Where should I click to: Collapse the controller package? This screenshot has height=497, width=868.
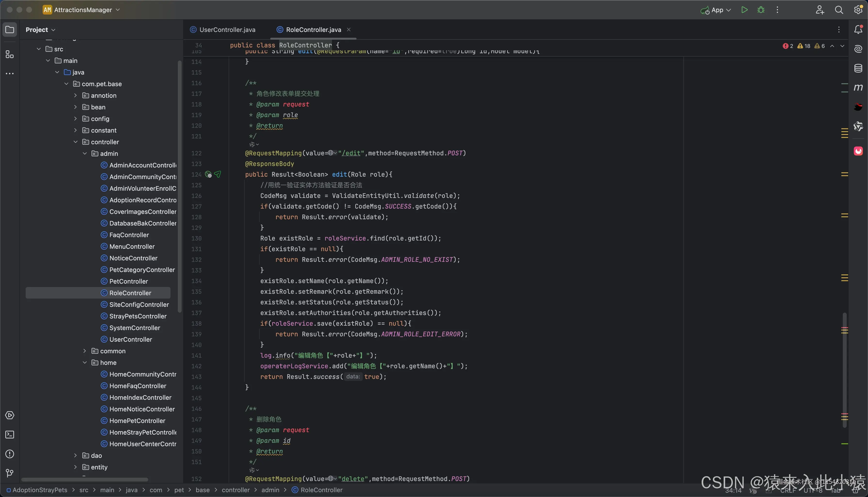tap(76, 142)
